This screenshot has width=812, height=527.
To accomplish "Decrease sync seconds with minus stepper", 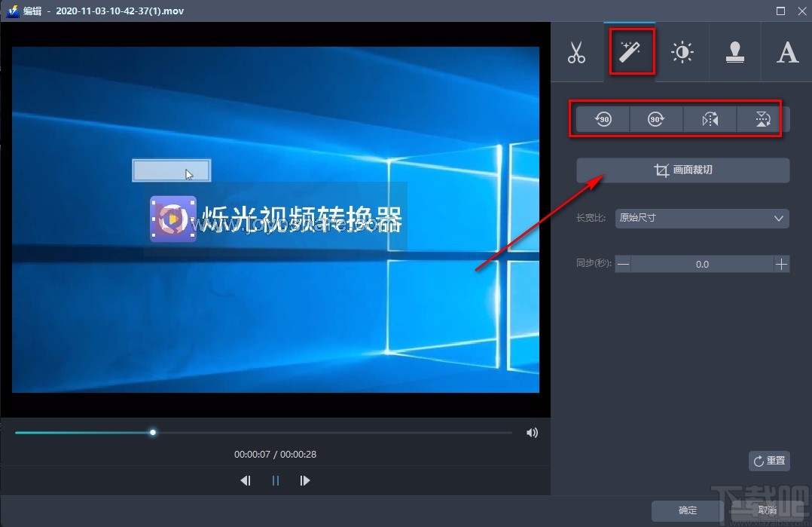I will click(x=624, y=264).
